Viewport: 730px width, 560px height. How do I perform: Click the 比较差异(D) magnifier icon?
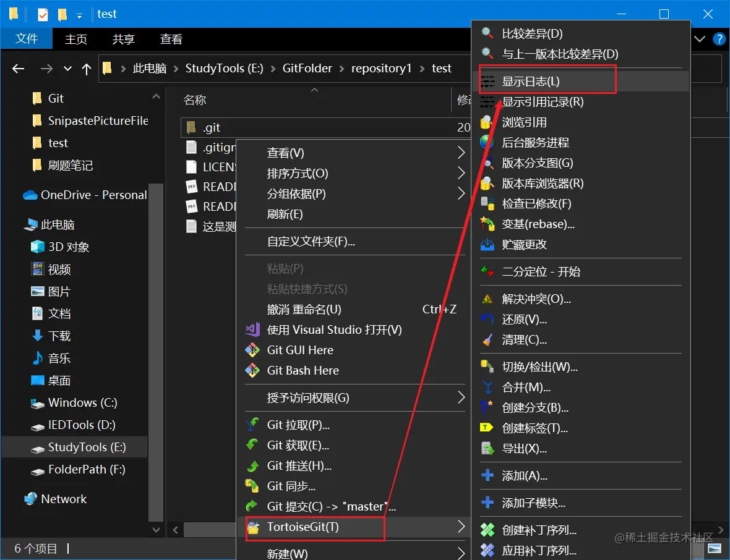click(487, 33)
